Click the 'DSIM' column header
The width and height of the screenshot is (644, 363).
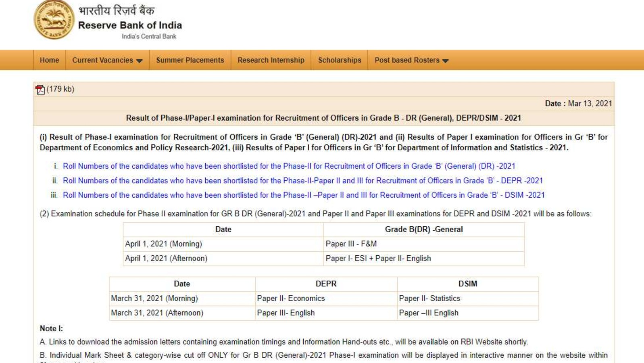(x=468, y=284)
